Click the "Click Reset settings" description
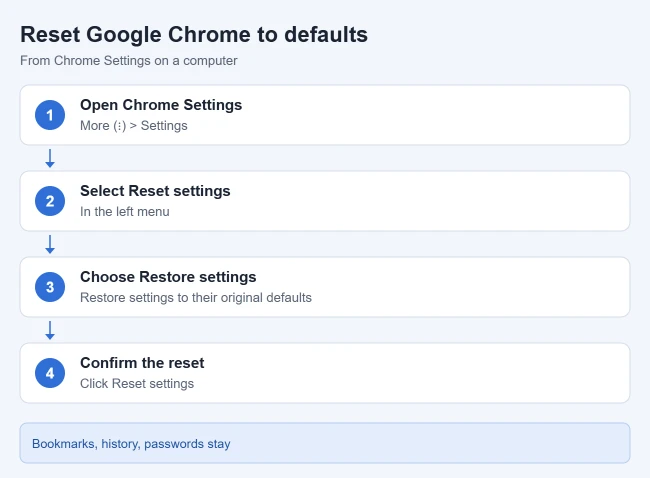Viewport: 650px width, 478px height. coord(137,383)
